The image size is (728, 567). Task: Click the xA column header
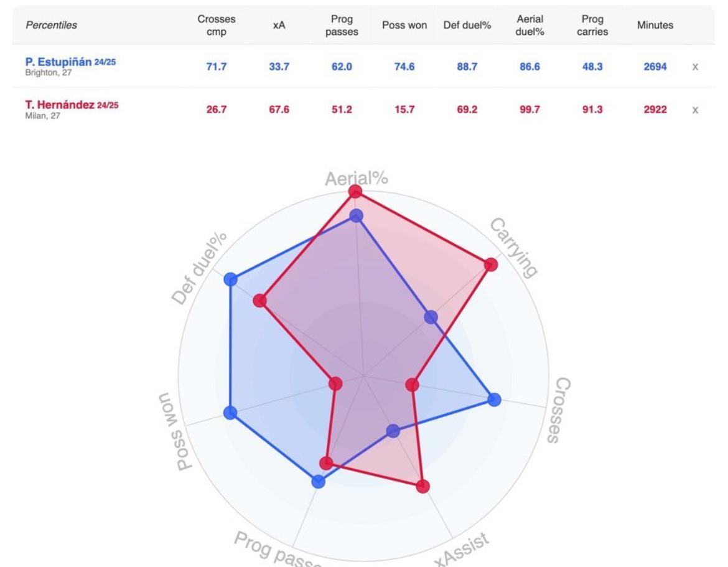click(x=279, y=25)
